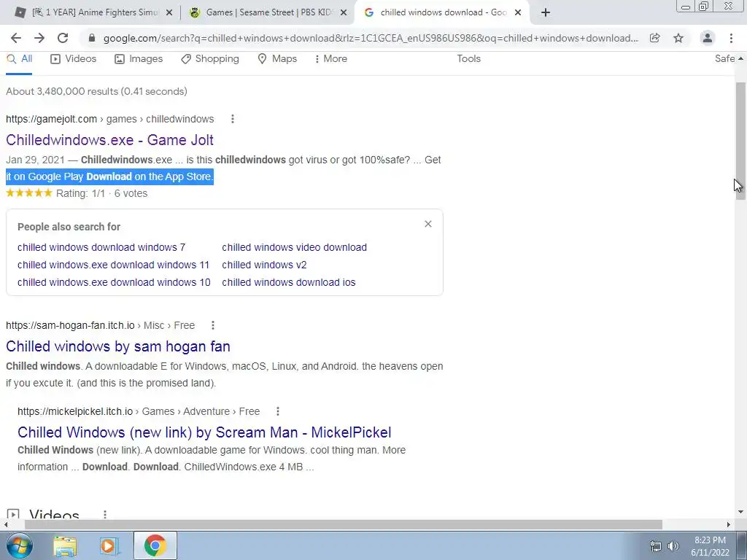Click the Videos section camera icon

pos(13,514)
